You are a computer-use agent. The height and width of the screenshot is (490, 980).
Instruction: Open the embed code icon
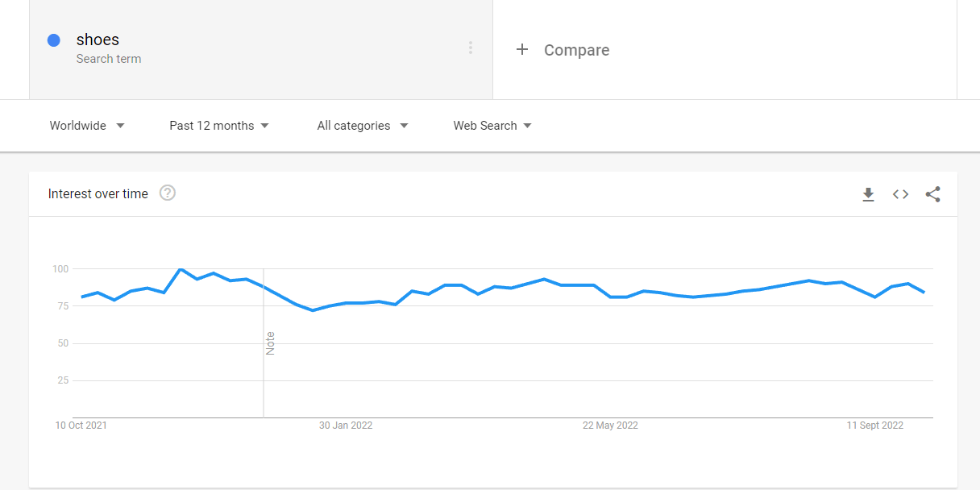coord(900,194)
